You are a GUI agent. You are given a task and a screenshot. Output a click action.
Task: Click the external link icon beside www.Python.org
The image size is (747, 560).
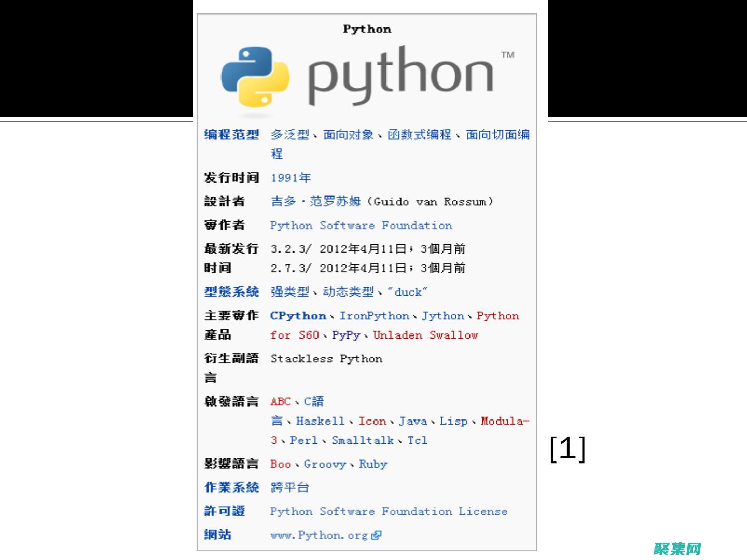coord(377,535)
